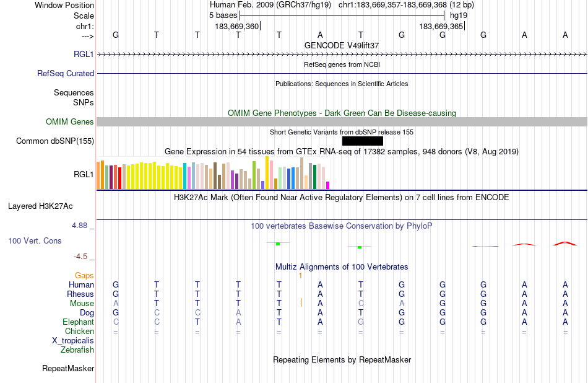The image size is (588, 383).
Task: Click the RGL1 GENCODE track label
Action: (84, 54)
